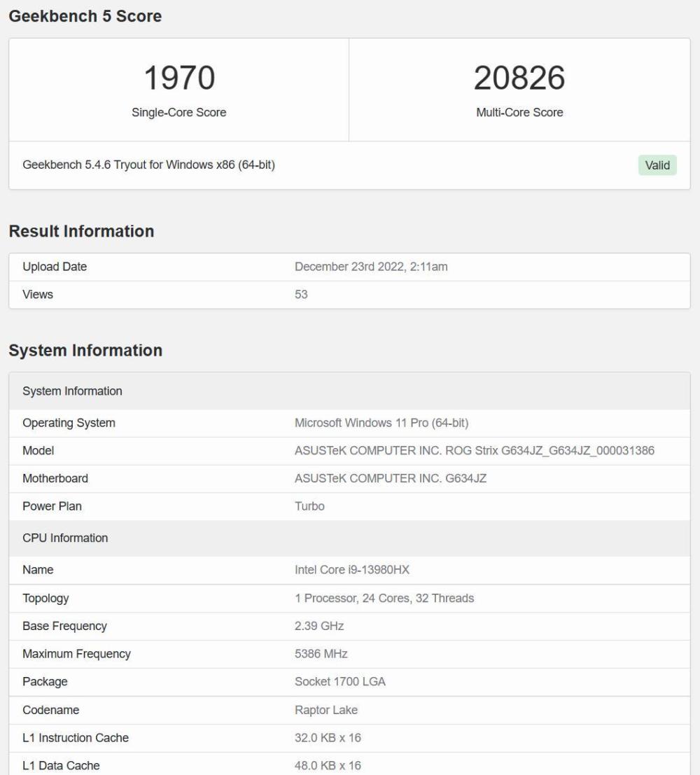The image size is (700, 775).
Task: Click the Upload Date label
Action: (55, 267)
